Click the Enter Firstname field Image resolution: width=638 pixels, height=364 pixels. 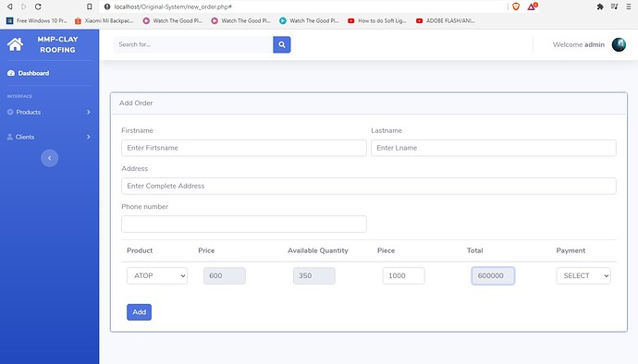click(244, 148)
